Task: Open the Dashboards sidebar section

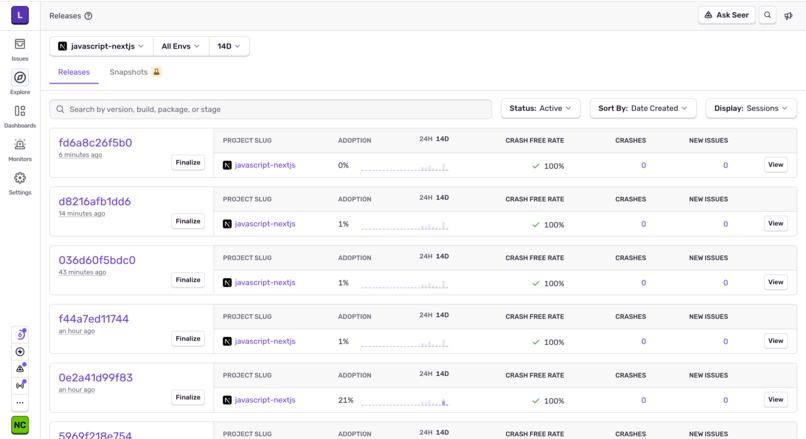Action: coord(20,116)
